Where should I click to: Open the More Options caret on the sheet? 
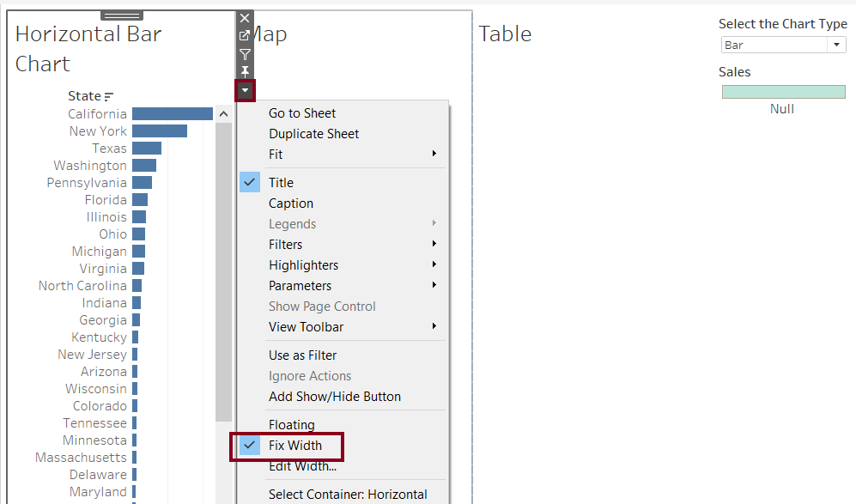pos(245,90)
